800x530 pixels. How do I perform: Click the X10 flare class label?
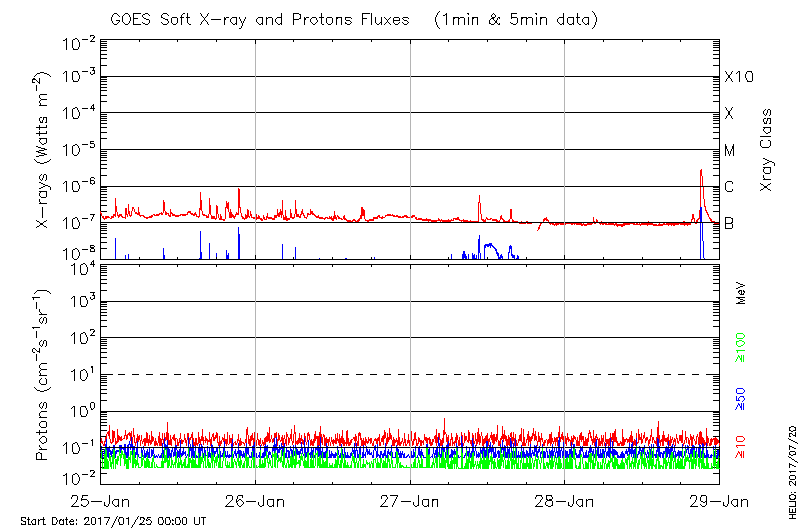click(x=738, y=77)
